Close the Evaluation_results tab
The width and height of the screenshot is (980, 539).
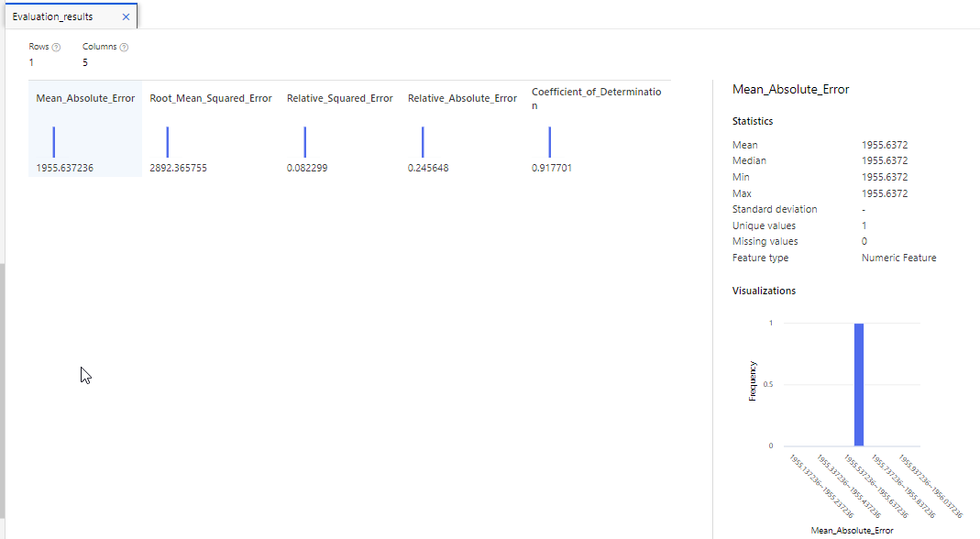pos(126,16)
